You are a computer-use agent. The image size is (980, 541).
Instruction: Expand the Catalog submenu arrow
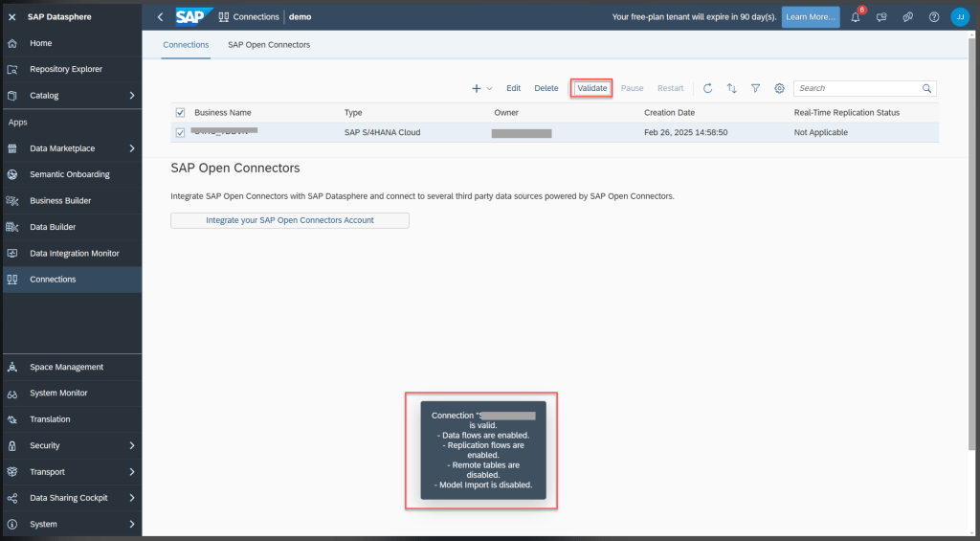tap(132, 96)
